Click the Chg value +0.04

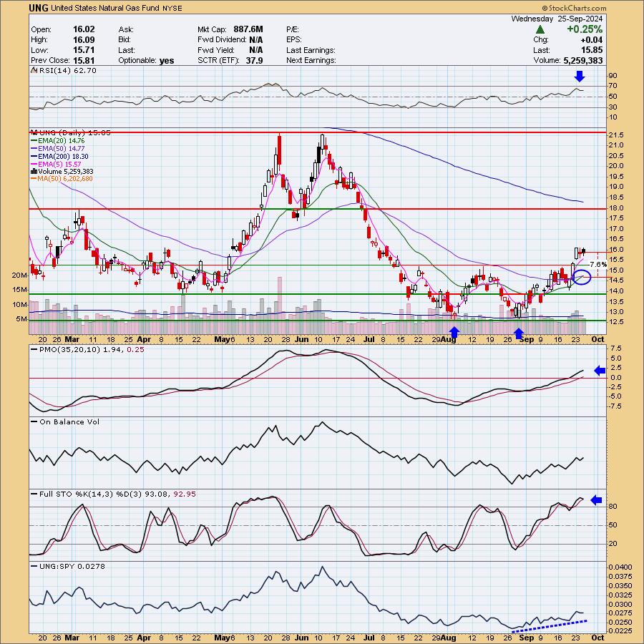point(592,40)
